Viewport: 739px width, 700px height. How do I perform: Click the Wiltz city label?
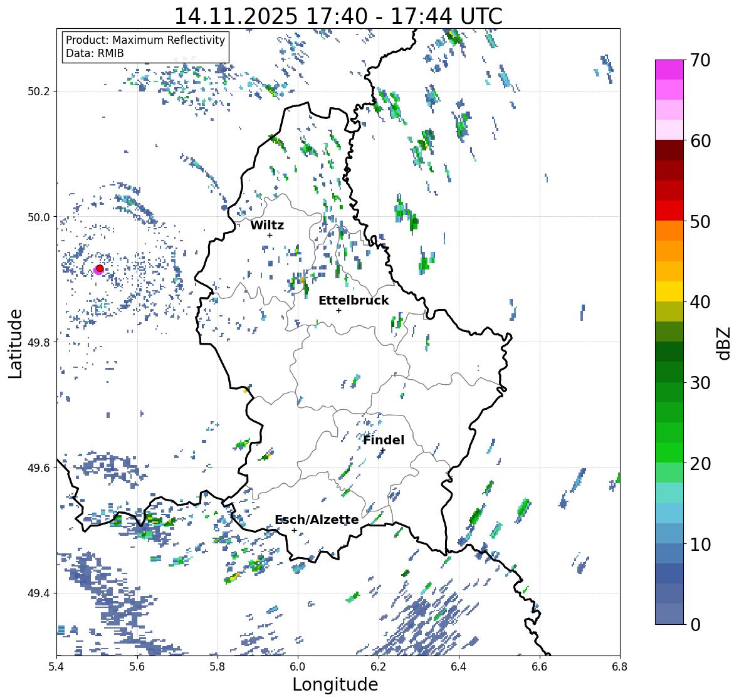[267, 225]
